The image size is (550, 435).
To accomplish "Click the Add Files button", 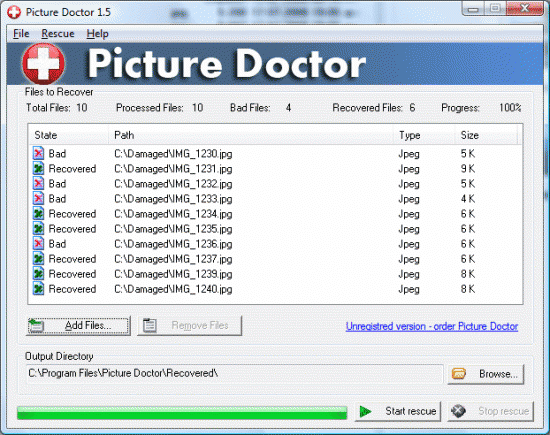I will (x=78, y=326).
